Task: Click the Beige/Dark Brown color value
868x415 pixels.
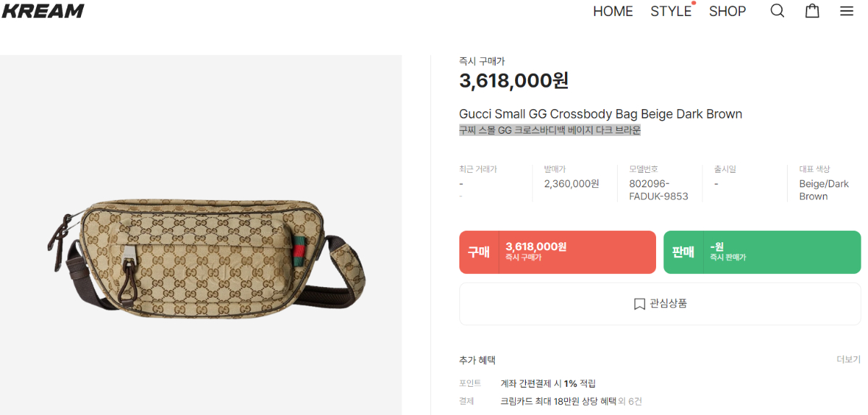Action: click(x=824, y=190)
